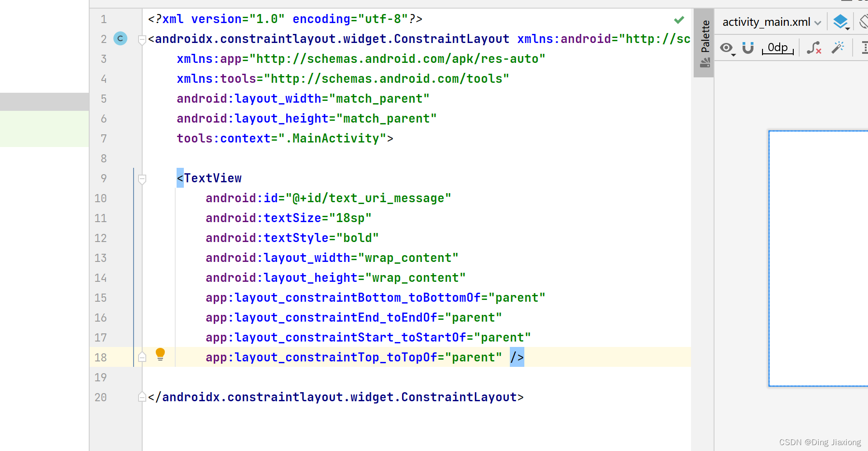Run Infer Constraints with the magic wand icon

pyautogui.click(x=838, y=47)
